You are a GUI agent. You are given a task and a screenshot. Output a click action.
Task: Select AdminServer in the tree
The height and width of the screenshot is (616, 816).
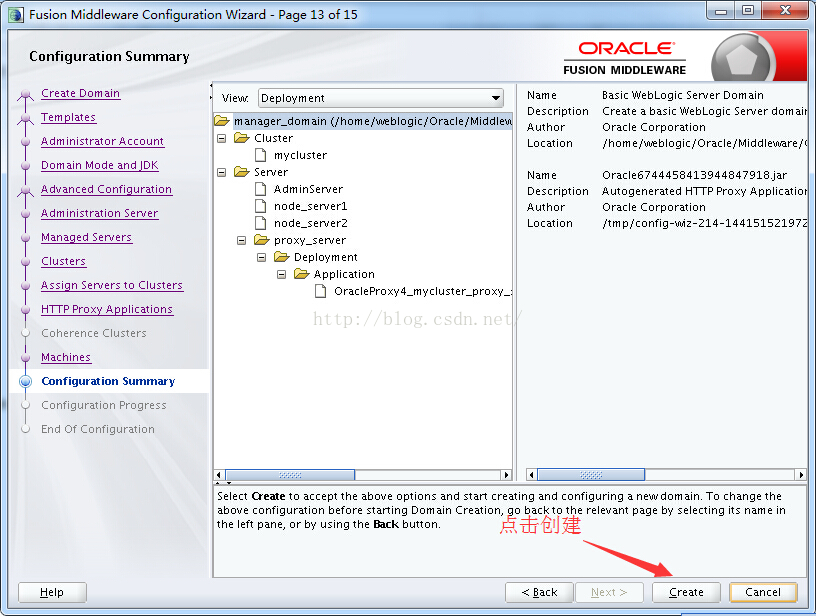point(309,189)
